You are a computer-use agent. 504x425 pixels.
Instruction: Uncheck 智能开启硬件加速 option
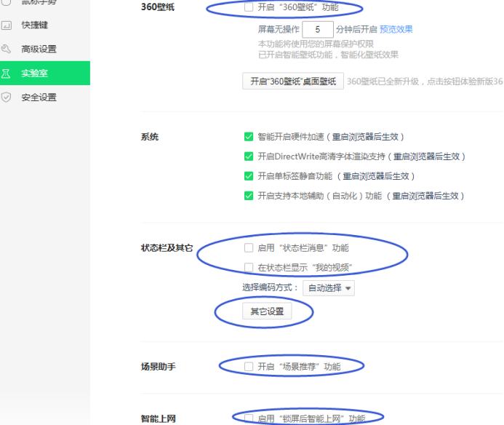pyautogui.click(x=249, y=137)
